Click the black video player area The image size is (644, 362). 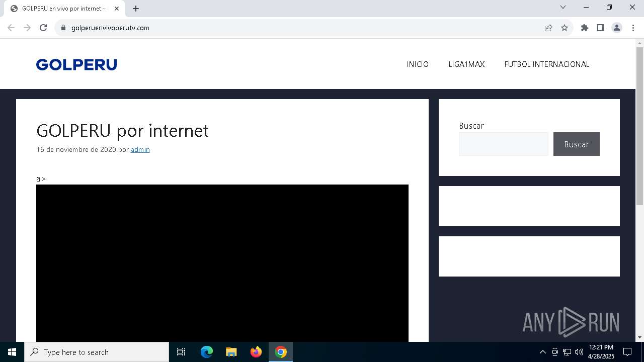[222, 263]
